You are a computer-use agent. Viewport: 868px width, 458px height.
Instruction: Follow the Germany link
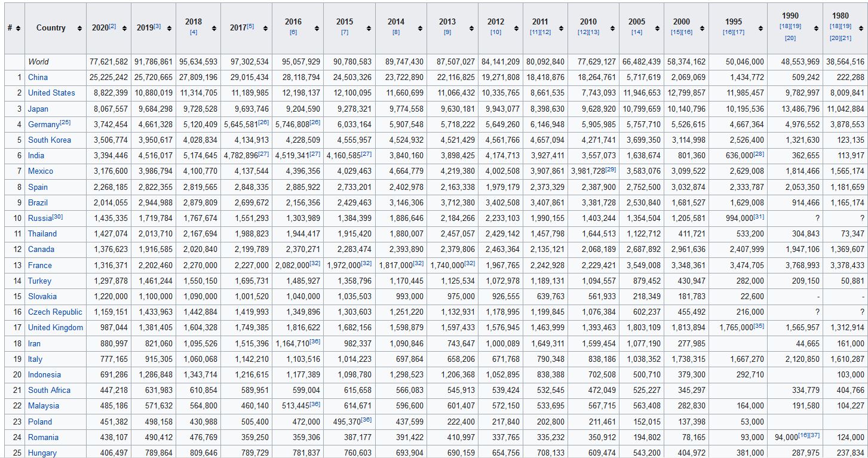(x=44, y=124)
